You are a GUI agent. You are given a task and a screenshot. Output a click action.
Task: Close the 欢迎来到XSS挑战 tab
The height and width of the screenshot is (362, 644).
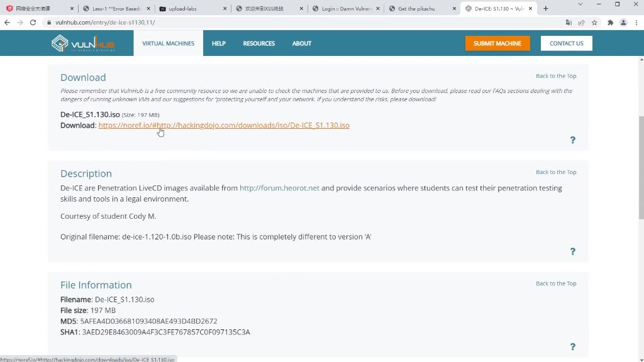point(301,8)
